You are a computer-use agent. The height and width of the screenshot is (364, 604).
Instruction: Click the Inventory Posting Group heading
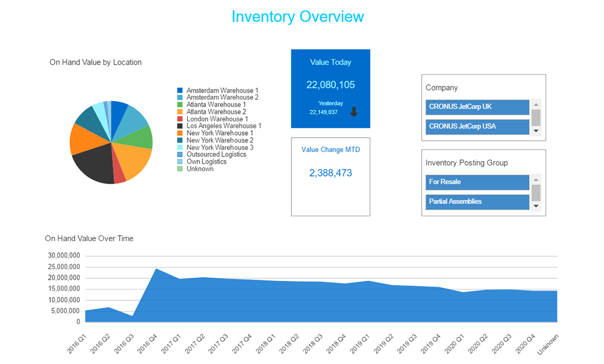[466, 163]
